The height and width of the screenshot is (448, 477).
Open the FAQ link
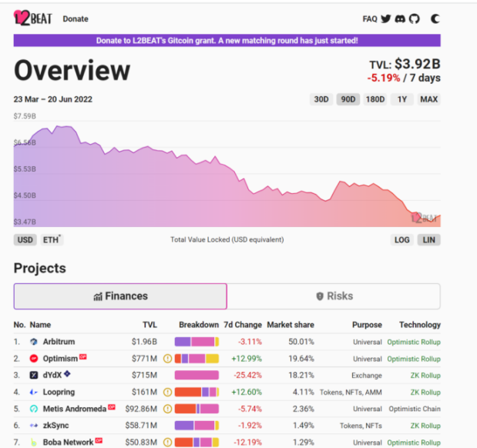click(370, 18)
